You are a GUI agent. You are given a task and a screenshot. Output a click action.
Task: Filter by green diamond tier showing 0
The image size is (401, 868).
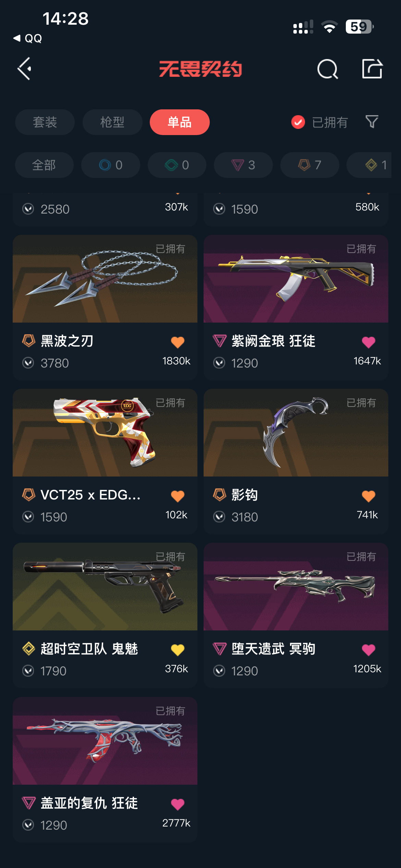coord(177,165)
